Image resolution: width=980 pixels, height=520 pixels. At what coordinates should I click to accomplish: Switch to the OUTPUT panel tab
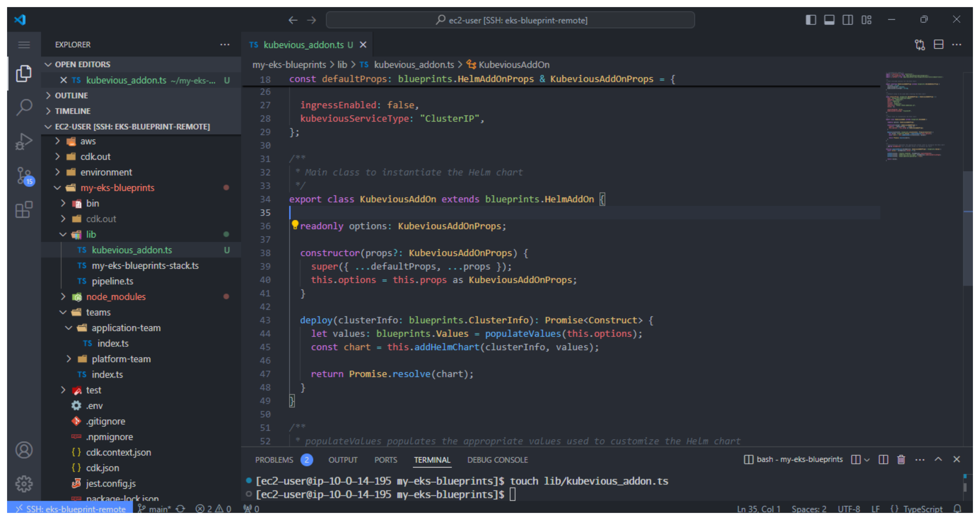[x=343, y=460]
